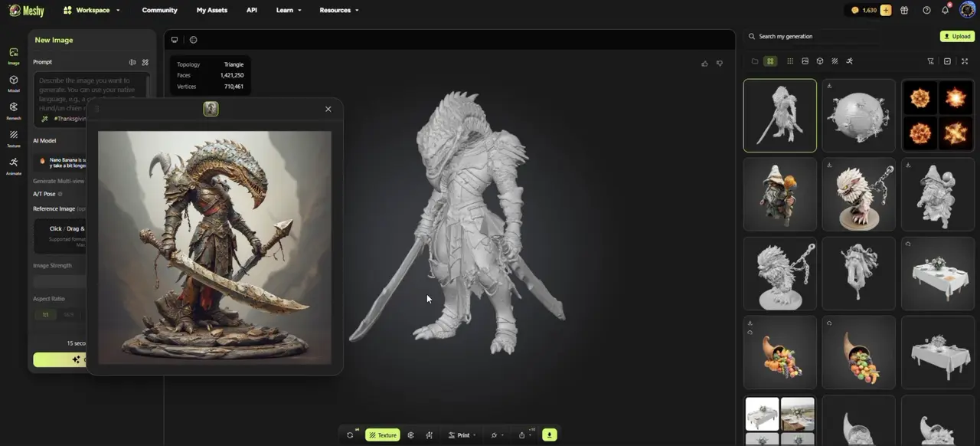
Task: Click the Upload button above the generations panel
Action: (x=956, y=36)
